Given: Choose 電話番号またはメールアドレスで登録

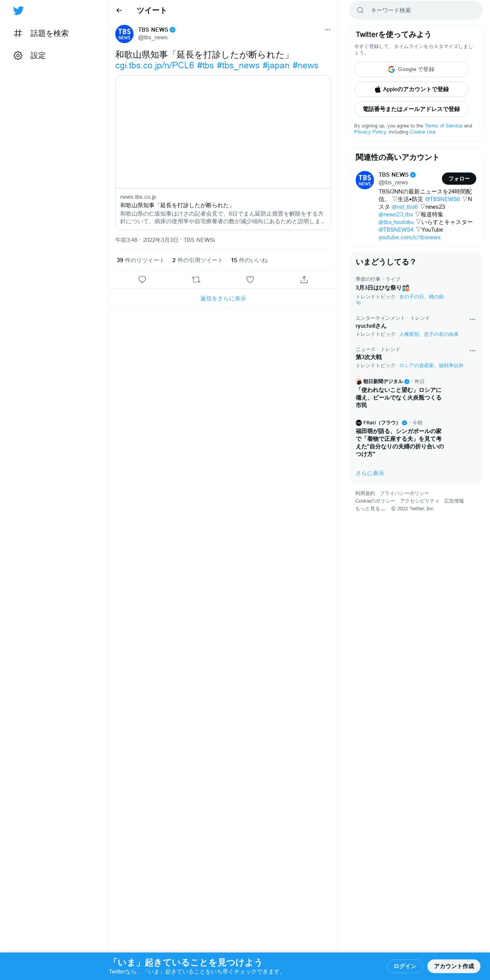Looking at the screenshot, I should point(411,109).
